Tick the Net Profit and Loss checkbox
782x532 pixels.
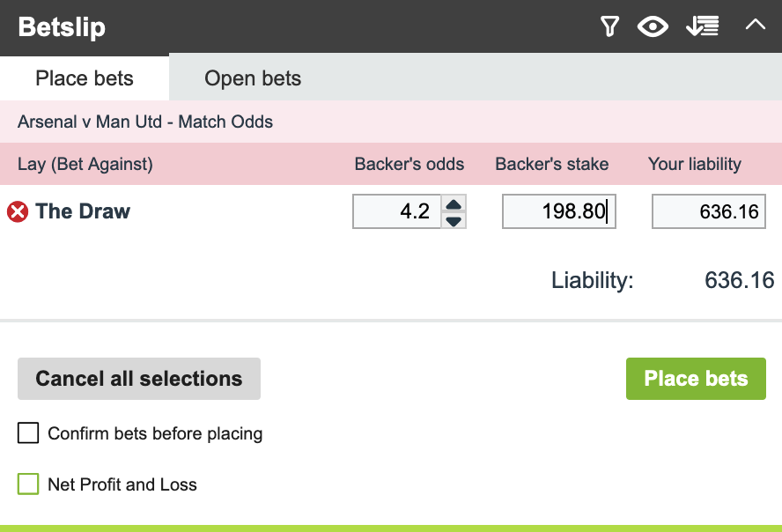29,484
